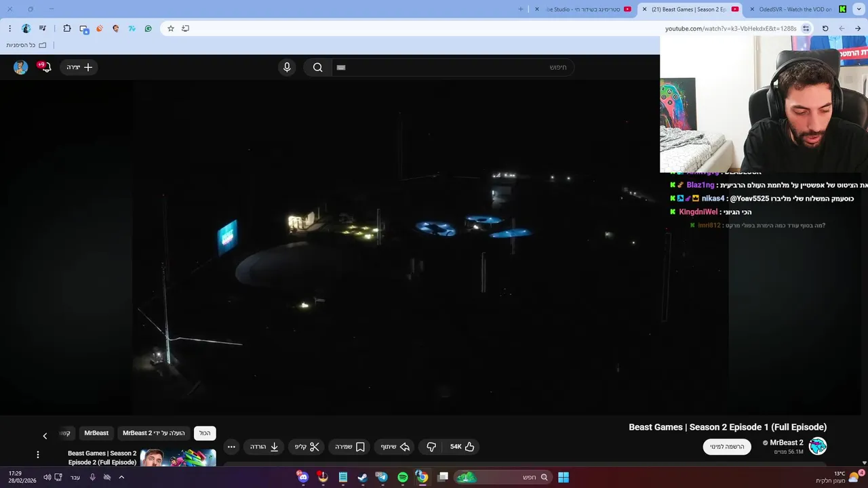Open Beast Games Season 2 Episode 2 title
Screen dimensions: 868x488
(102, 458)
